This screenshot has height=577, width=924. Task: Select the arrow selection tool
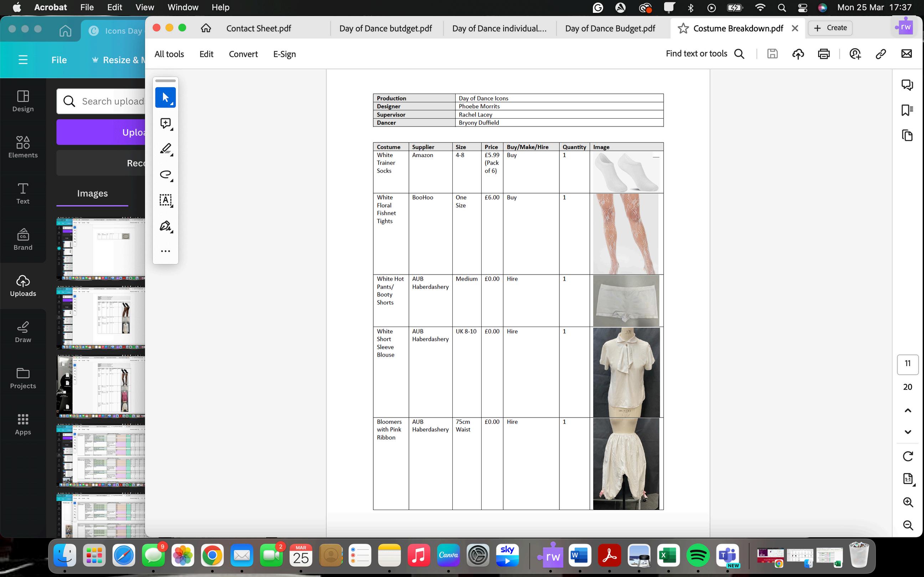point(165,97)
